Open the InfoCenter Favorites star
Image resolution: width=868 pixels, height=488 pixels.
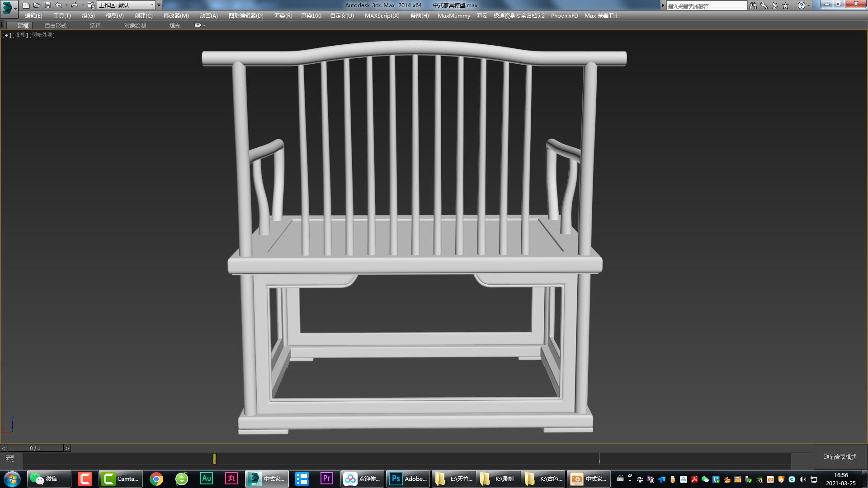(785, 5)
